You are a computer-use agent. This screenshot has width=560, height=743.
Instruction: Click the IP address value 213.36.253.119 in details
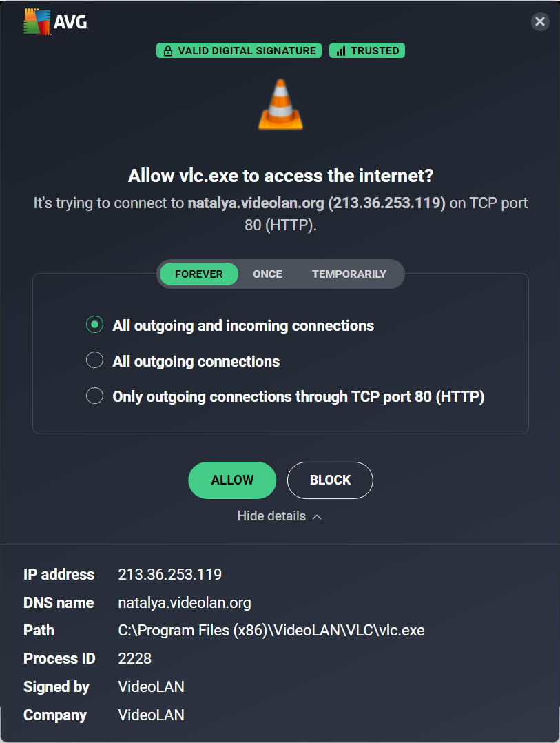click(x=170, y=574)
